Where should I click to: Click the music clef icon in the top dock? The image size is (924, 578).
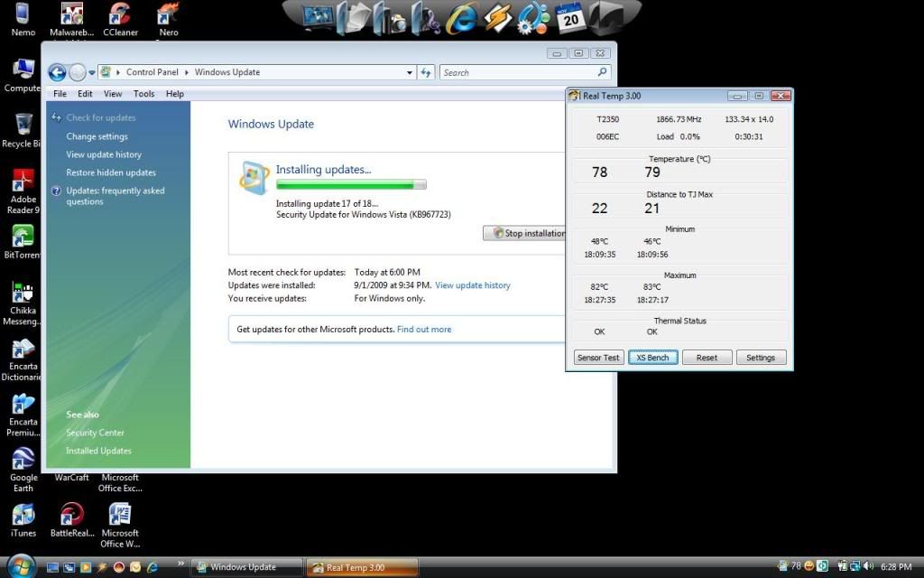point(426,18)
